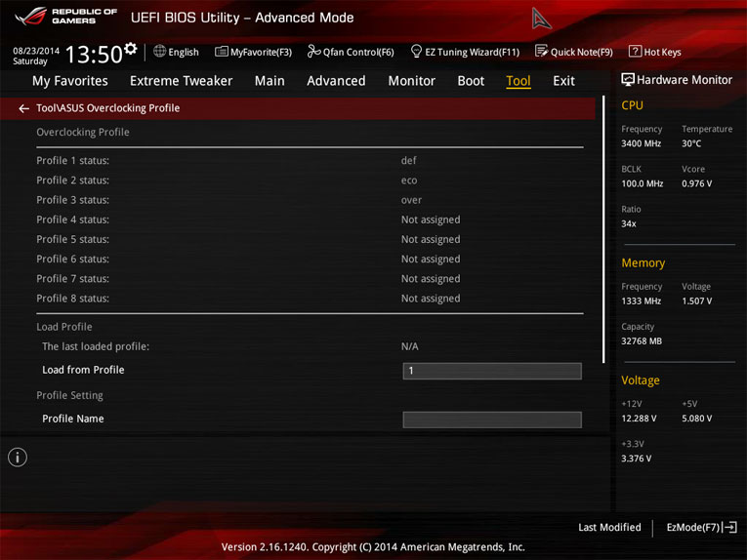Click the 13:50 clock display
Viewport: 747px width, 560px height.
[x=94, y=55]
